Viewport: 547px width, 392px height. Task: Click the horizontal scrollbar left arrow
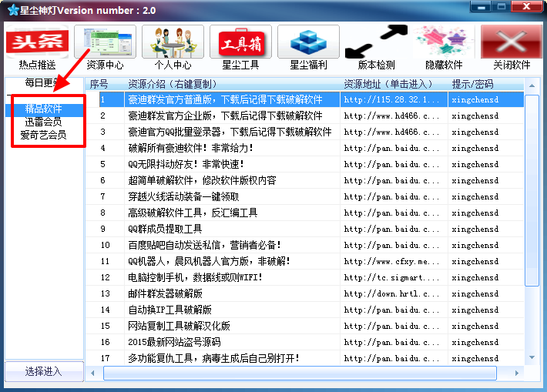[92, 374]
